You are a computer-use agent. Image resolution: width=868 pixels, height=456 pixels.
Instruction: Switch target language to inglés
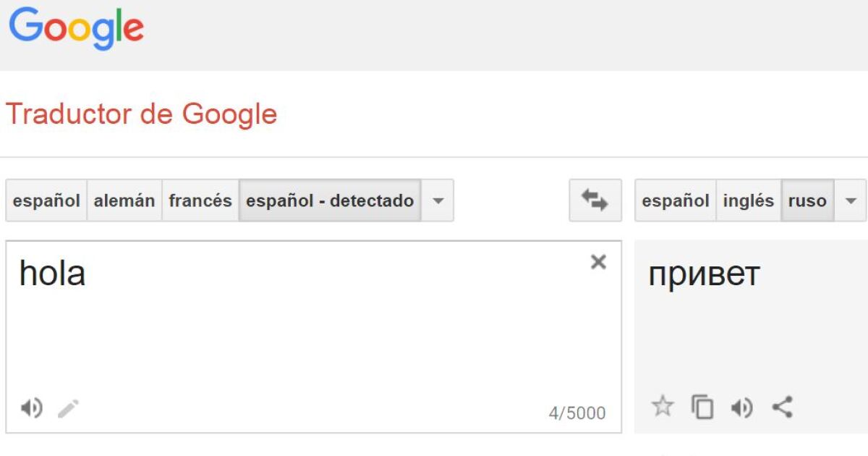coord(748,200)
